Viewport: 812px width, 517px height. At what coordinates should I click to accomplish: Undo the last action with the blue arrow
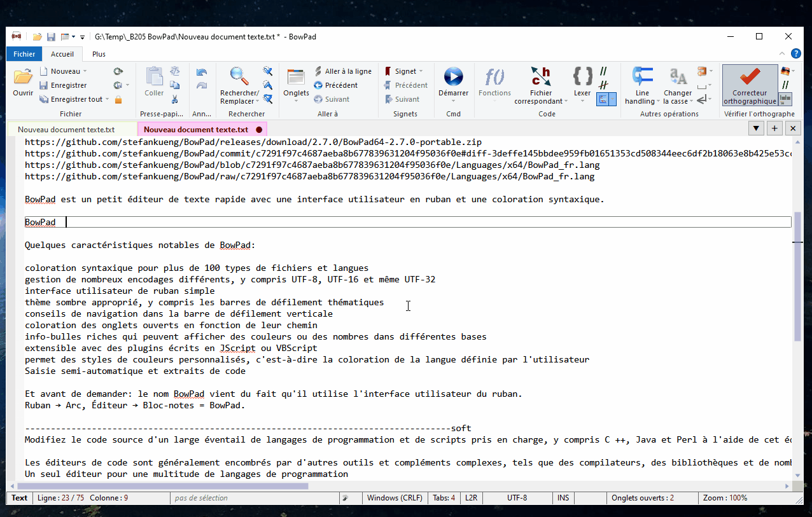[202, 72]
